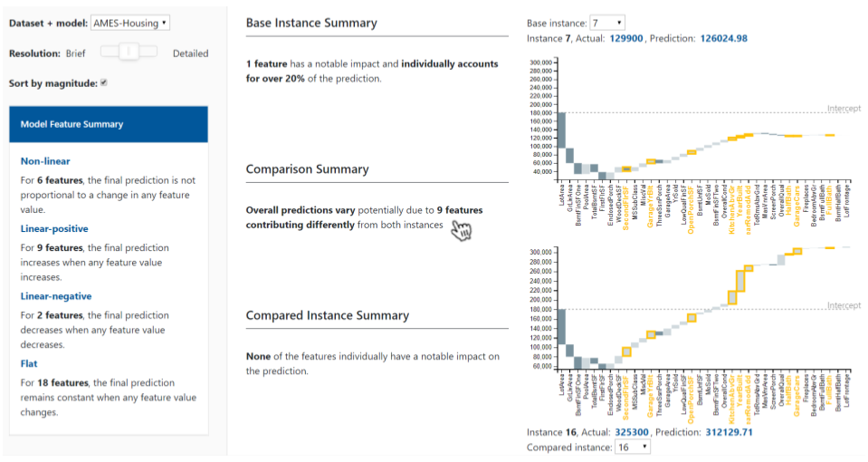Open the Dataset + model dropdown

(x=130, y=23)
